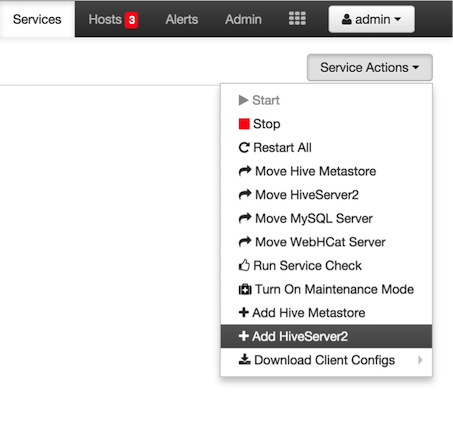Click the Download Client Configs download icon

[245, 359]
